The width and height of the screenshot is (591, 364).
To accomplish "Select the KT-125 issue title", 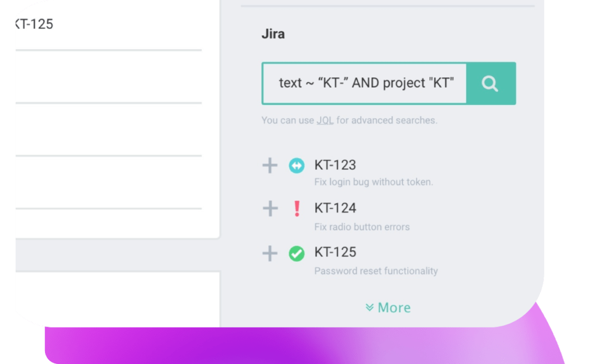I will tap(335, 252).
